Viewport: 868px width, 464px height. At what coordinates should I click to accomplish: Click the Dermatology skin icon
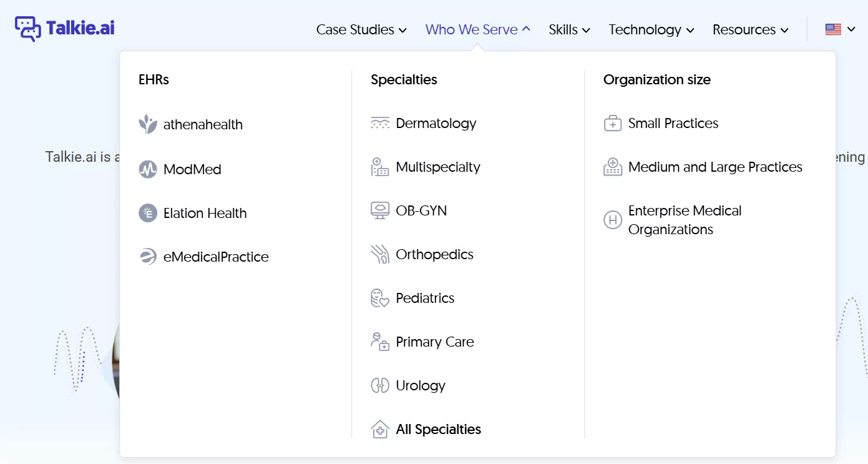tap(380, 123)
